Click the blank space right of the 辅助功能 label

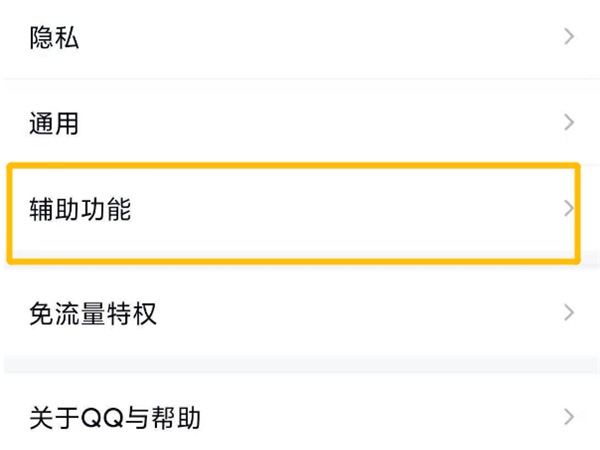point(350,211)
